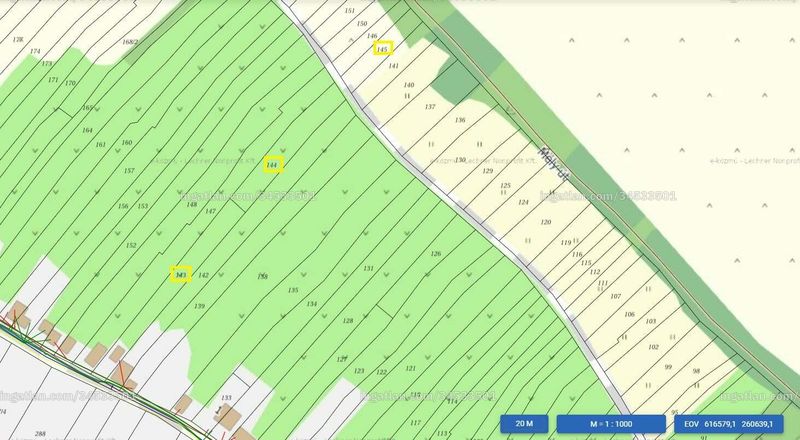Viewport: 800px width, 440px height.
Task: Click parcel label 170
Action: pyautogui.click(x=70, y=83)
